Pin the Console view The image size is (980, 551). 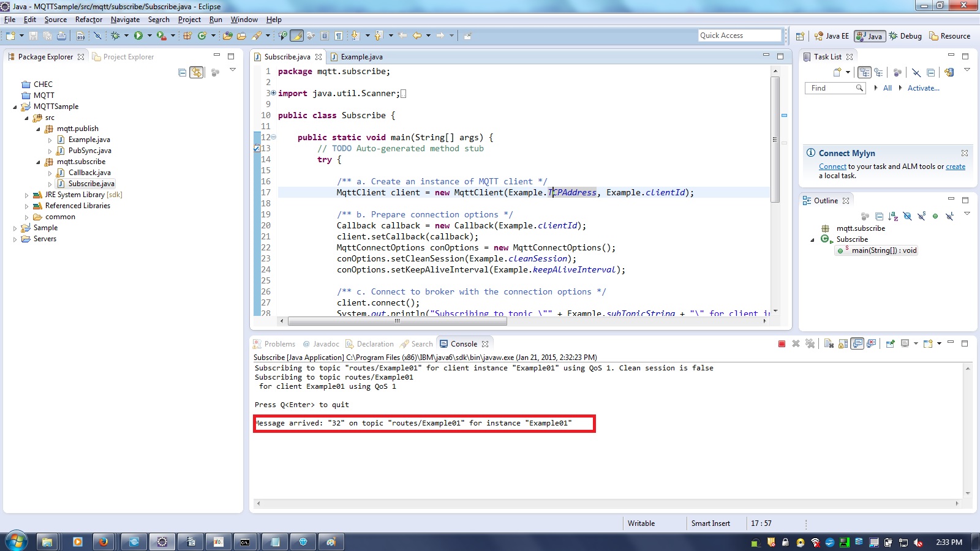(890, 344)
